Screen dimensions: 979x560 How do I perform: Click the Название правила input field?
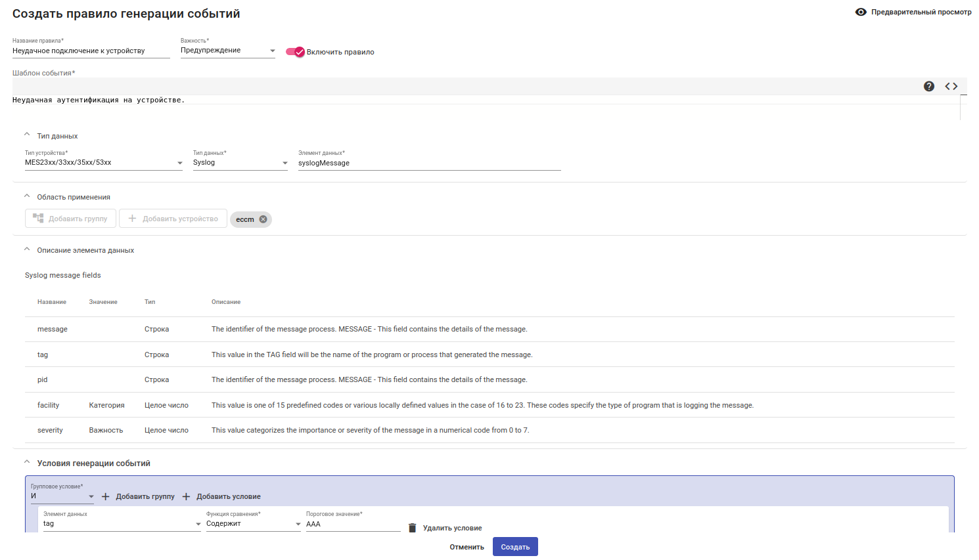[x=91, y=51]
